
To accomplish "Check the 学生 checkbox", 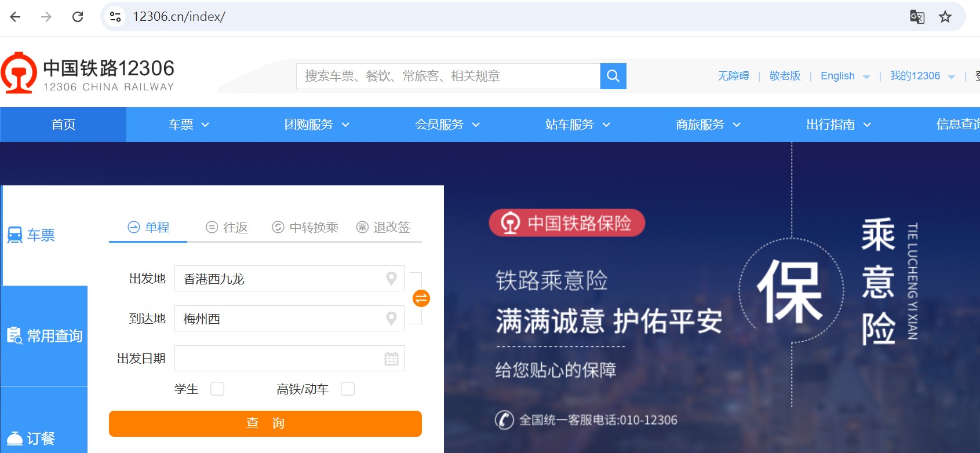I will click(x=217, y=389).
